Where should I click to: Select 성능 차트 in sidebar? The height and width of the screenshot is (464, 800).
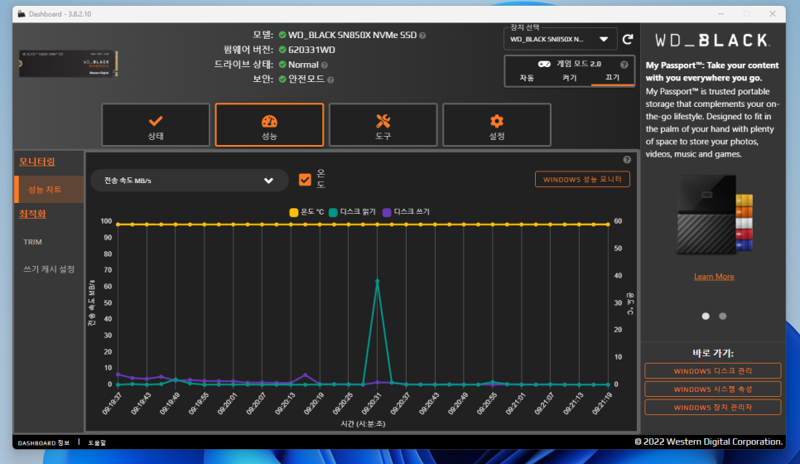pyautogui.click(x=49, y=189)
